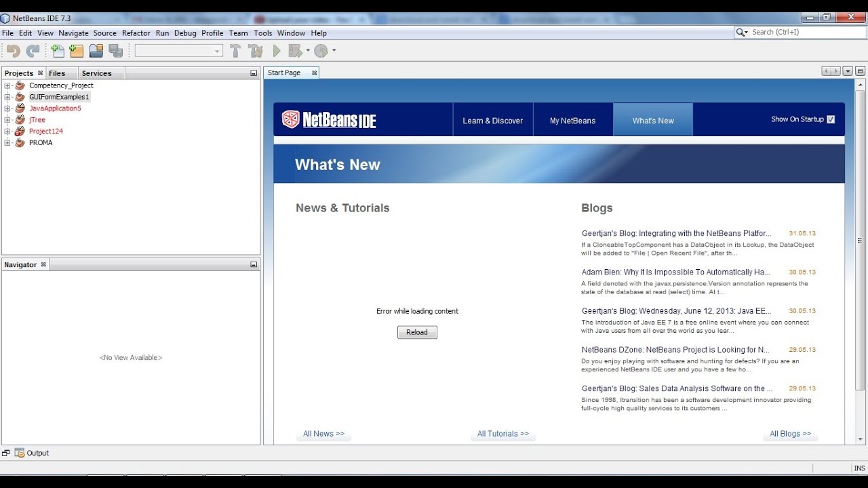This screenshot has width=868, height=488.
Task: Expand the JavaApplication5 project node
Action: tap(7, 108)
